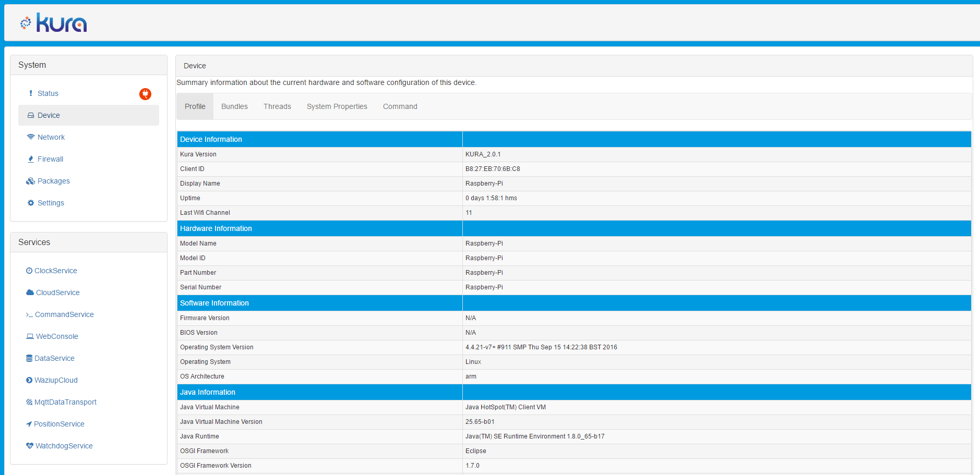Click the Client ID value B8:27:EB:70:6B:C8
The image size is (980, 475).
493,169
